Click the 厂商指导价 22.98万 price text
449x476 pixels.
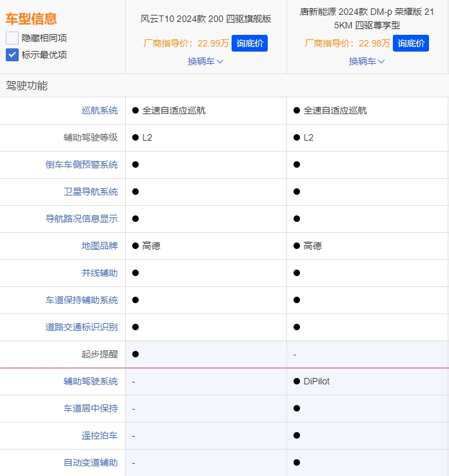tap(347, 43)
